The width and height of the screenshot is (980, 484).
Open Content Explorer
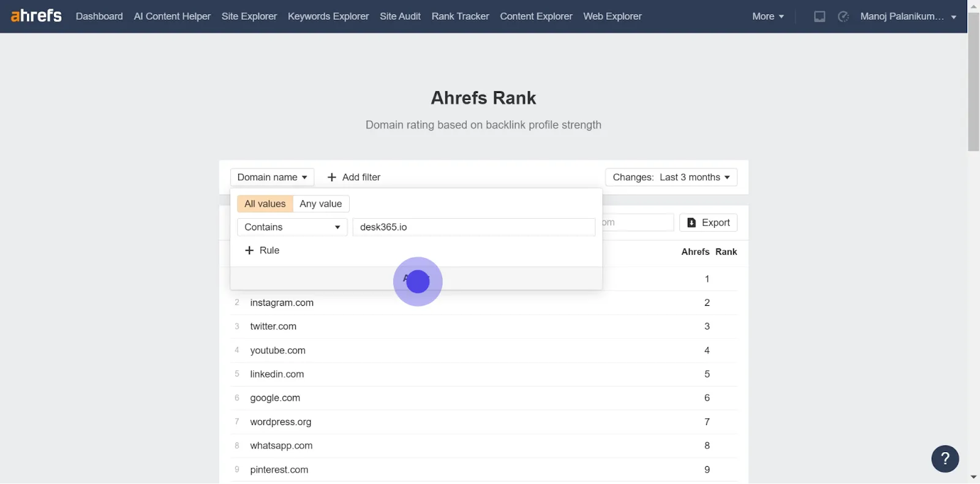pos(536,17)
